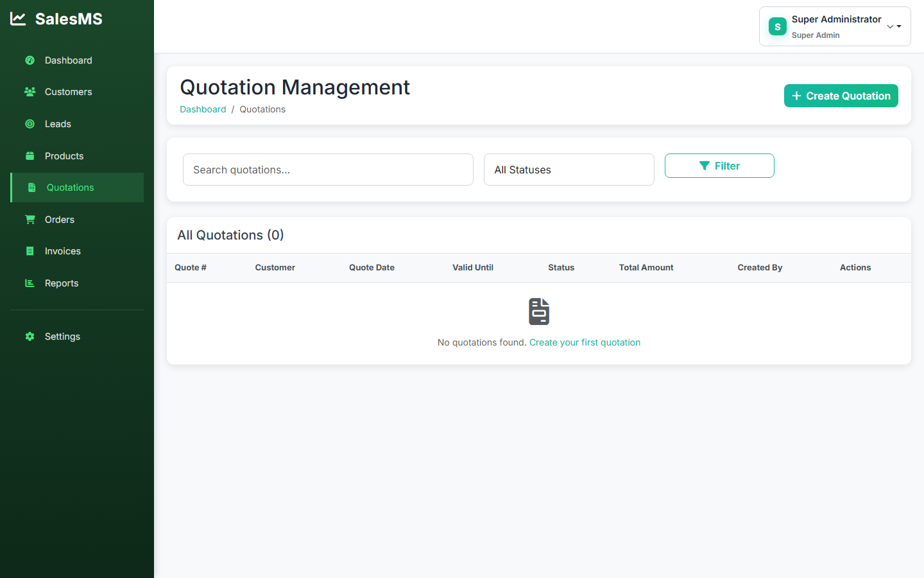Click 'Create your first quotation' link
The image size is (924, 578).
(x=585, y=342)
